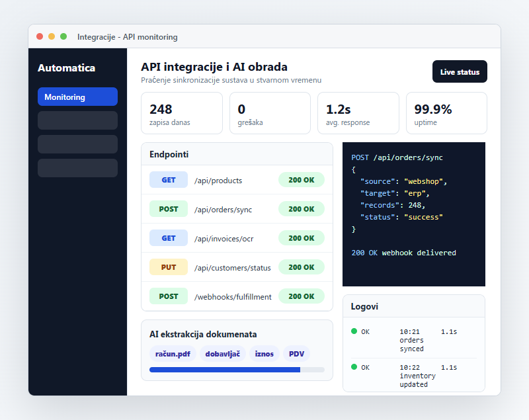Select the iznos chip

(x=264, y=354)
